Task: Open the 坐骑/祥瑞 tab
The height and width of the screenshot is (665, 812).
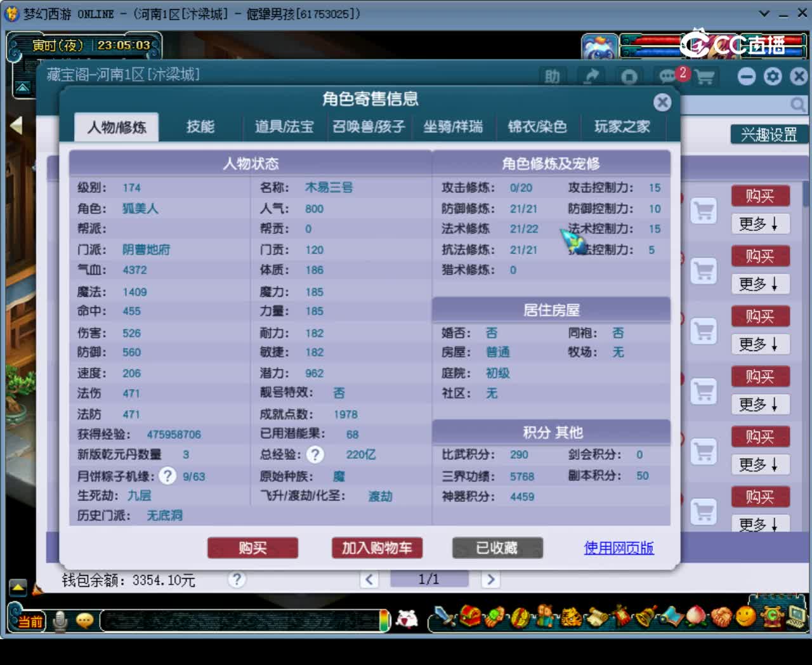Action: 453,127
